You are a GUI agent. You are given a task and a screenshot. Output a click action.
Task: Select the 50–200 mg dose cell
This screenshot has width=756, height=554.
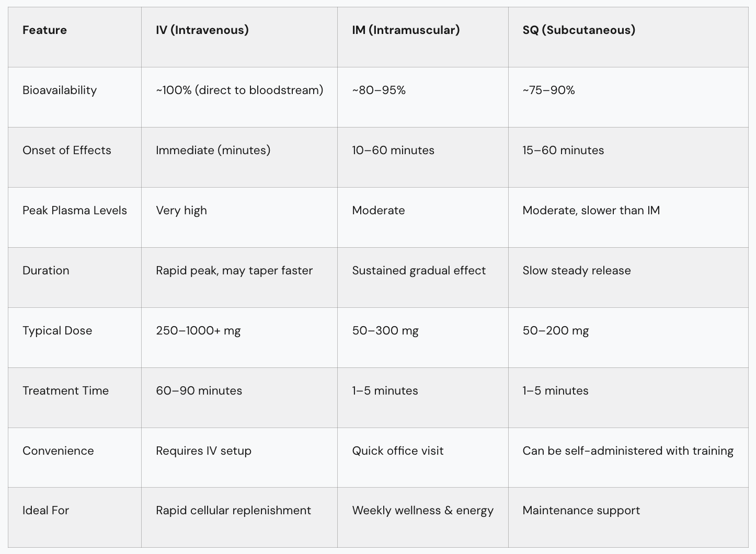555,331
